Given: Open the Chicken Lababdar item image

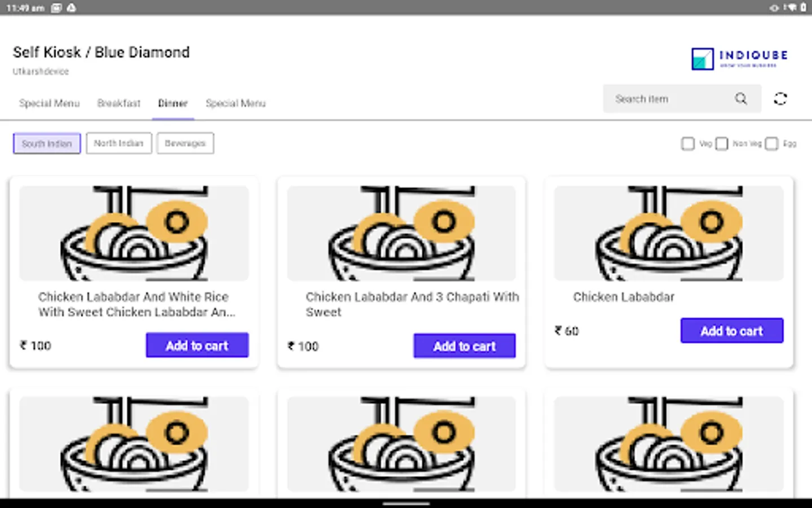Looking at the screenshot, I should [x=669, y=233].
